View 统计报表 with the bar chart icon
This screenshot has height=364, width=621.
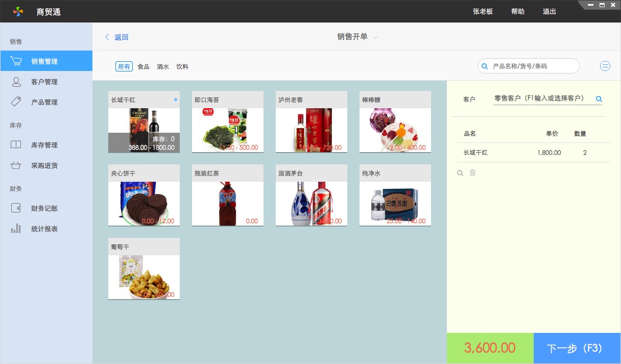pyautogui.click(x=16, y=228)
